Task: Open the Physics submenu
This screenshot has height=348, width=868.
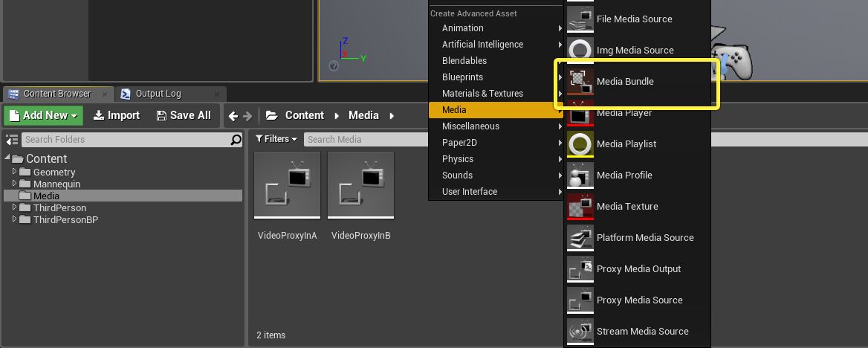Action: pos(496,159)
